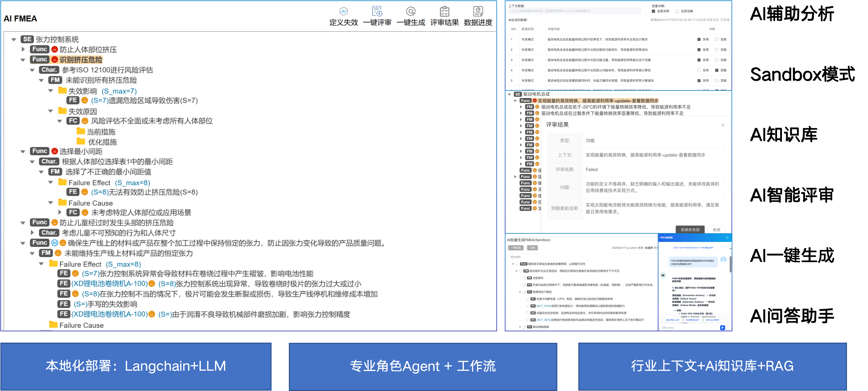The height and width of the screenshot is (391, 868).
Task: Click the 失效影响 folder icon
Action: click(x=63, y=91)
